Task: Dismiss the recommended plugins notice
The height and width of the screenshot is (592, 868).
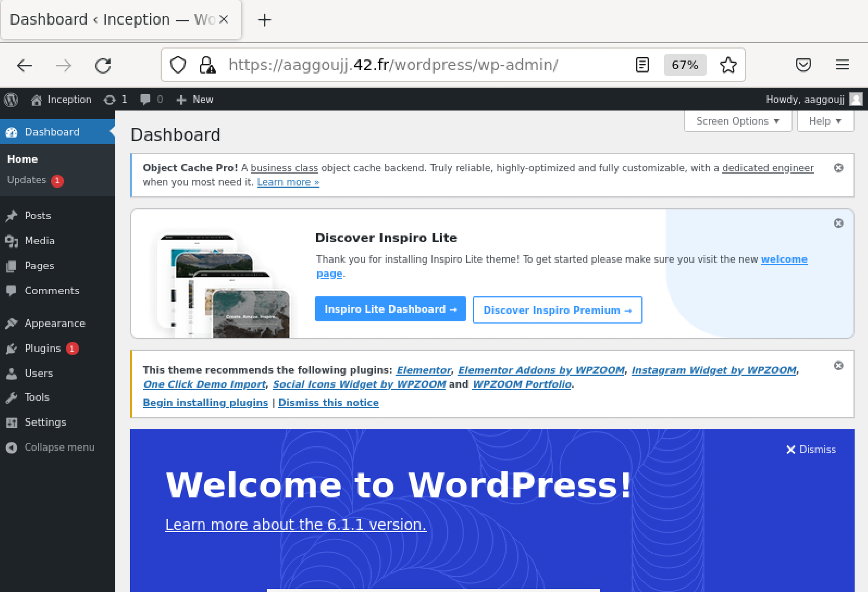Action: [328, 402]
